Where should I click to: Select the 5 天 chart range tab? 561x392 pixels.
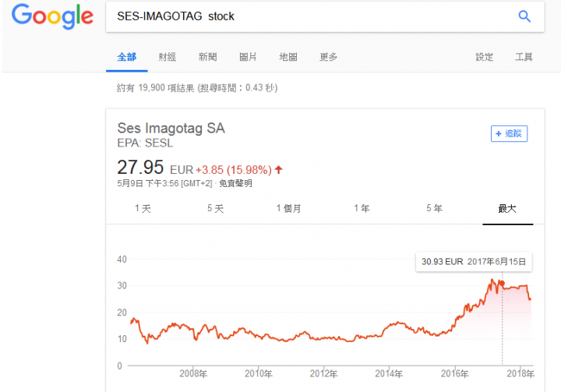[x=215, y=208]
